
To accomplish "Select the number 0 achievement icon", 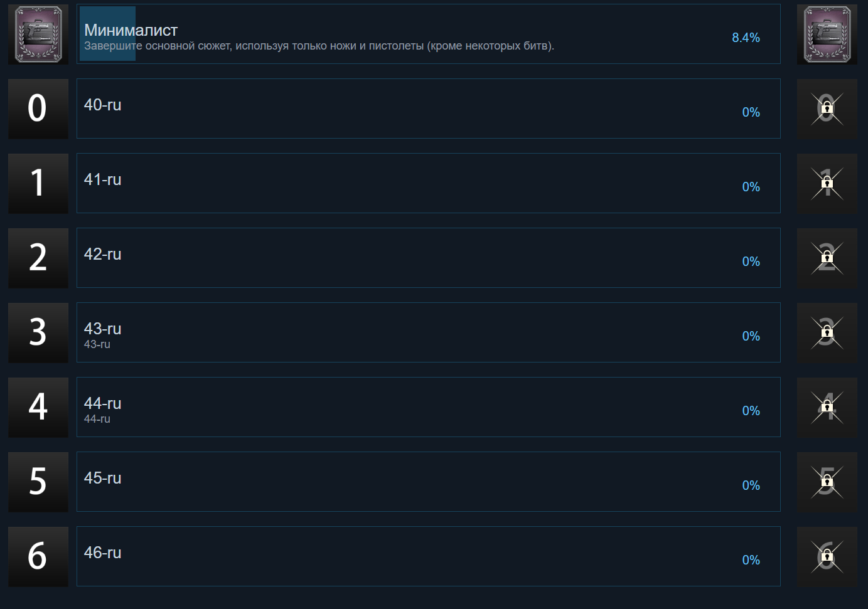I will (x=38, y=109).
